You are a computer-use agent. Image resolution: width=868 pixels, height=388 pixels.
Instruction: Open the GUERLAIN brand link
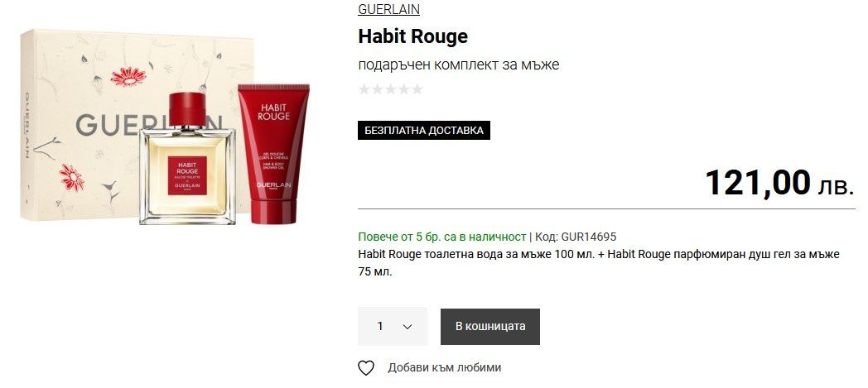[388, 9]
